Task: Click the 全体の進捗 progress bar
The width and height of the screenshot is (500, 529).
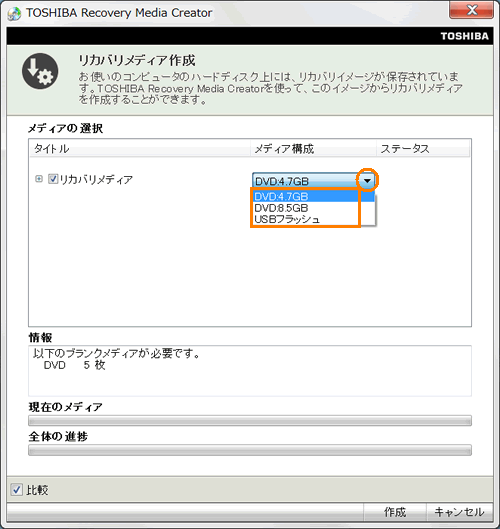Action: pos(250,450)
